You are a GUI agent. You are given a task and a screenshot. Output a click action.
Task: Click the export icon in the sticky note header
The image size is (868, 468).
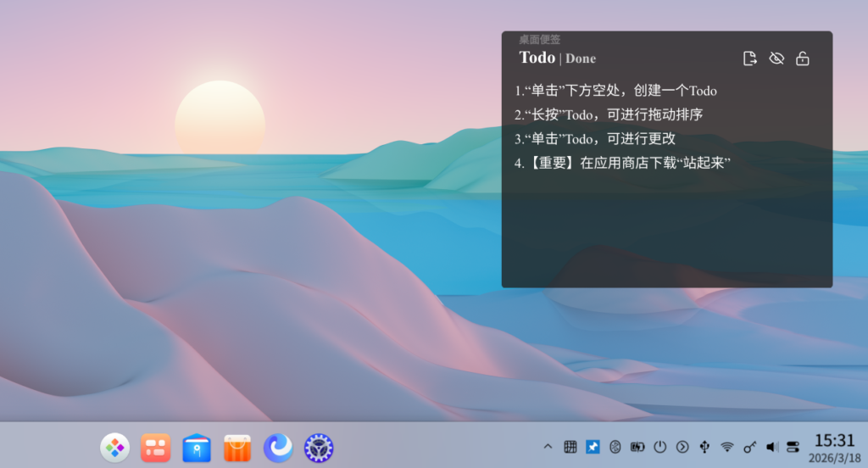pyautogui.click(x=749, y=58)
